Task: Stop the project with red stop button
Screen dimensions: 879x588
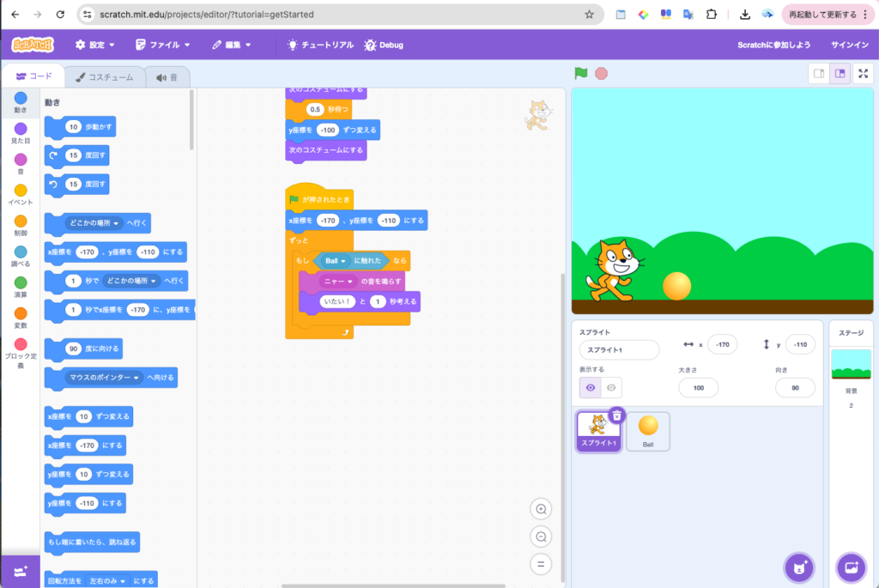Action: 601,74
